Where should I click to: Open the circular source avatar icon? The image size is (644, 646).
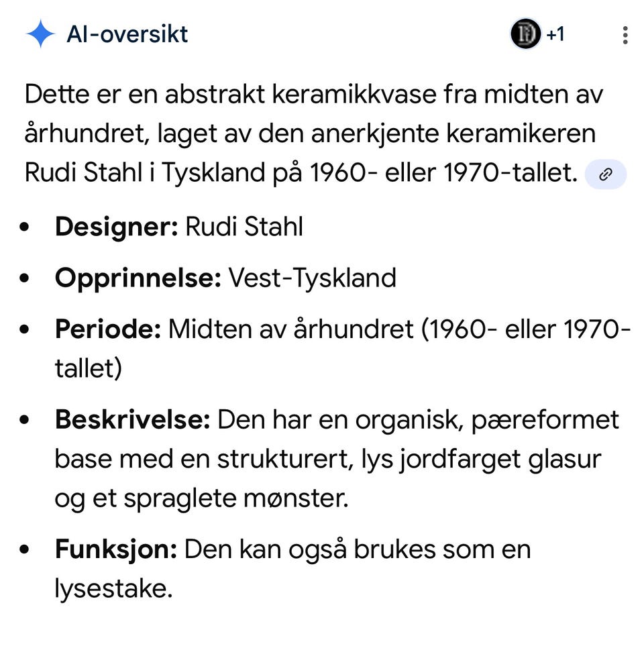525,34
